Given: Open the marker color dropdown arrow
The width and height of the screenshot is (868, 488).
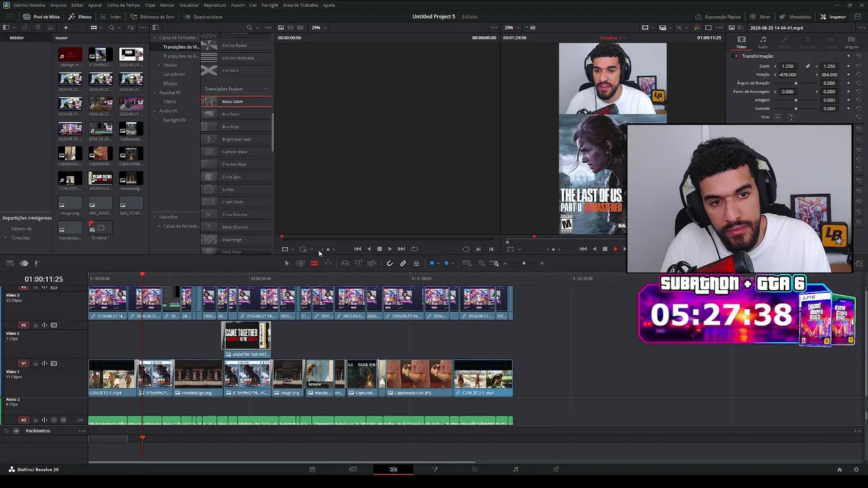Looking at the screenshot, I should [452, 263].
